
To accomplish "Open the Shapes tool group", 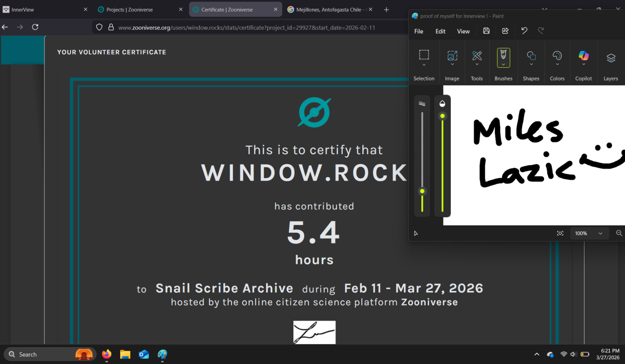I will [531, 56].
